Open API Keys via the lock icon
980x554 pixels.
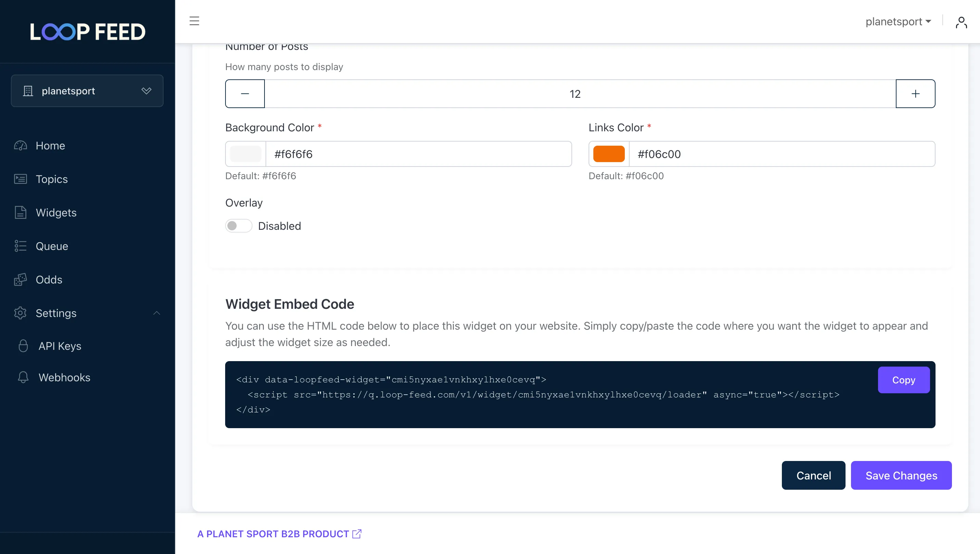23,346
